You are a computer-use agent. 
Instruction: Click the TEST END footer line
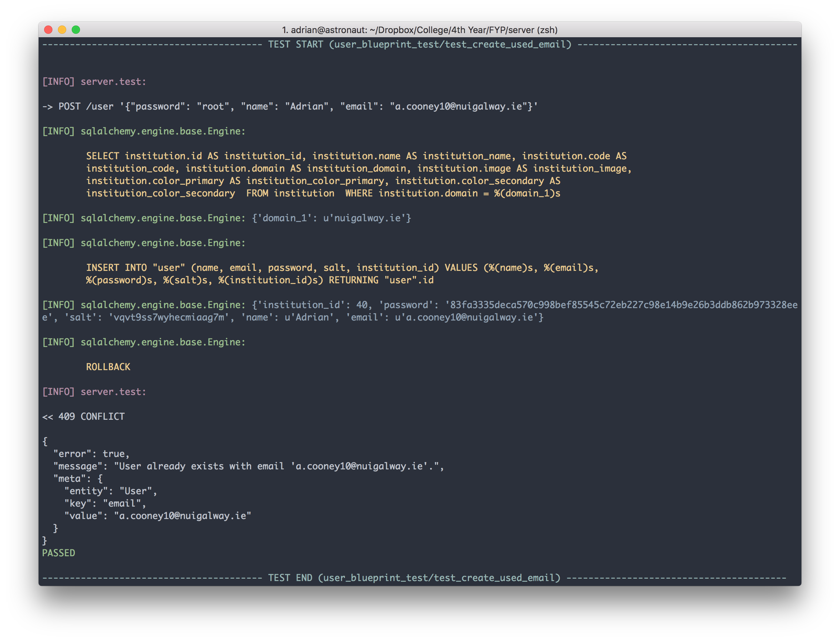tap(414, 578)
